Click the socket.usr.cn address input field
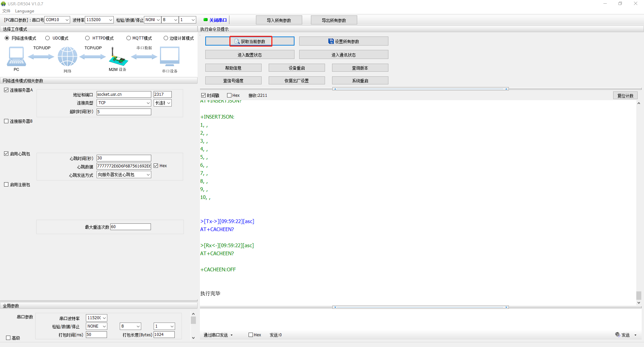 coord(123,94)
